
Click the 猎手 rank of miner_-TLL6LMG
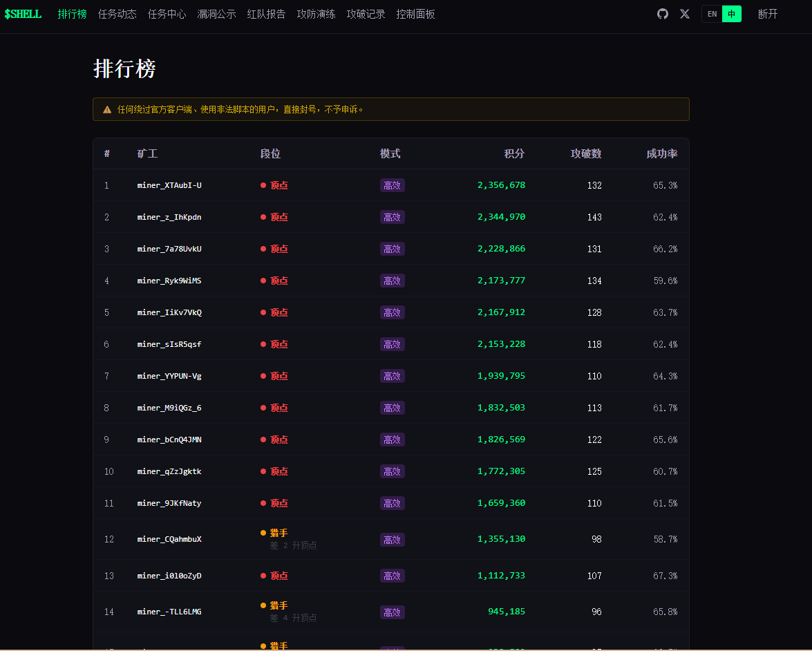click(279, 605)
